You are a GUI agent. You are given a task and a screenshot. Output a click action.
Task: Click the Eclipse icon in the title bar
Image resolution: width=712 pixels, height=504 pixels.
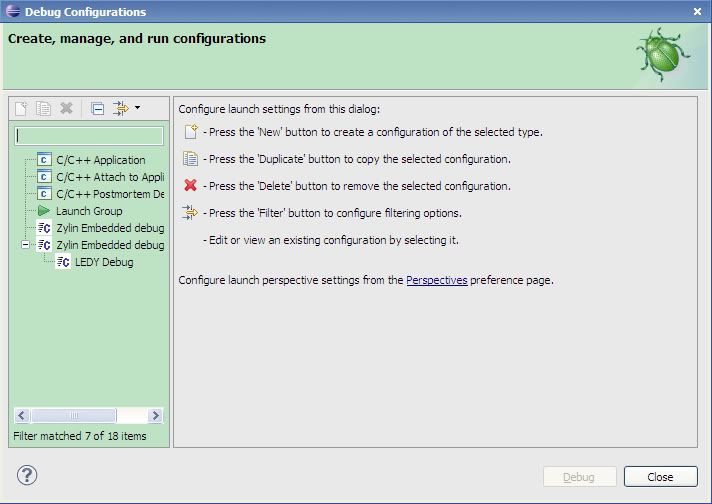pyautogui.click(x=12, y=11)
